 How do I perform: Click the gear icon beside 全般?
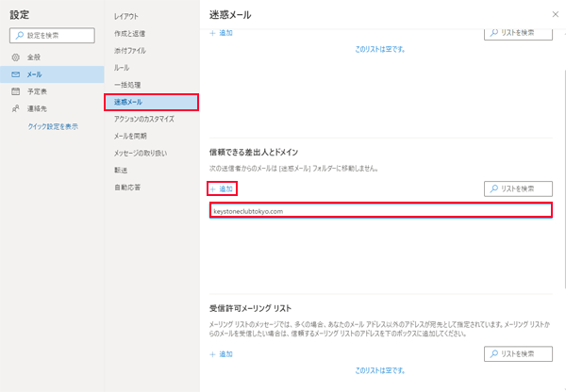tap(15, 57)
